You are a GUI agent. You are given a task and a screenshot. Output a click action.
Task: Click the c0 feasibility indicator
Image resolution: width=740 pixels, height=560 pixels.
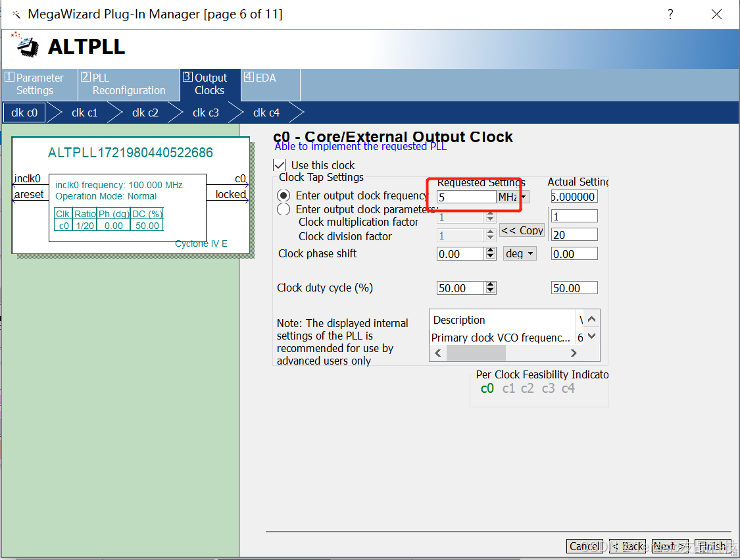pyautogui.click(x=487, y=389)
